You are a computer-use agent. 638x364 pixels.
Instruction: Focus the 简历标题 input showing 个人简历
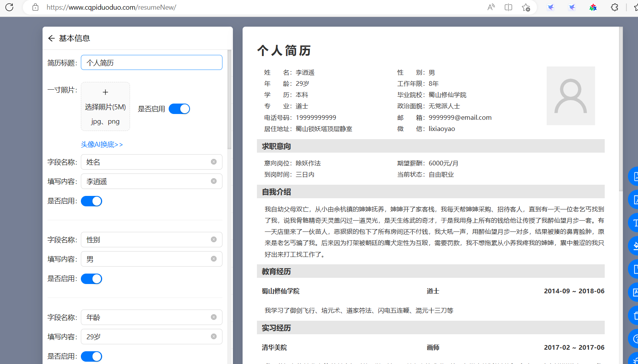click(152, 63)
